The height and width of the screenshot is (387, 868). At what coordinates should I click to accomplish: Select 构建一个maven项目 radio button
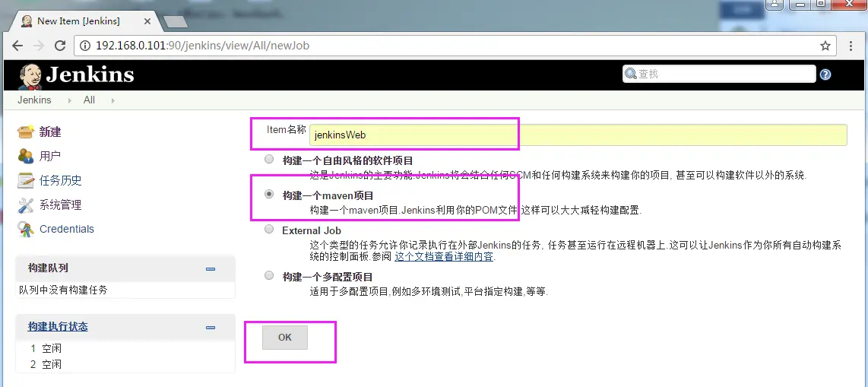269,195
